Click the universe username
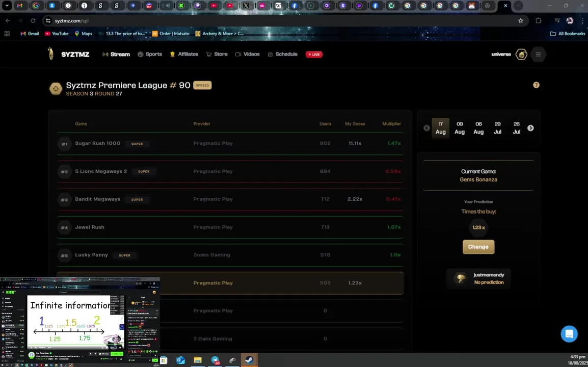 click(501, 55)
